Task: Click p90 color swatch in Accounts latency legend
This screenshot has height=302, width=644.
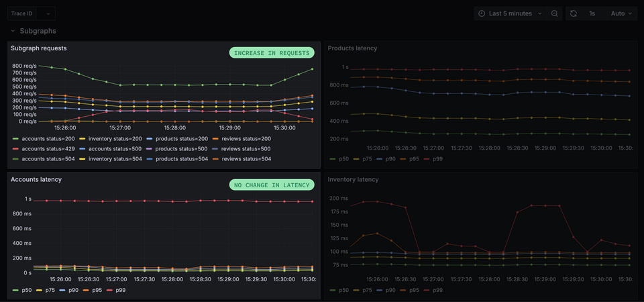Action: (x=62, y=290)
